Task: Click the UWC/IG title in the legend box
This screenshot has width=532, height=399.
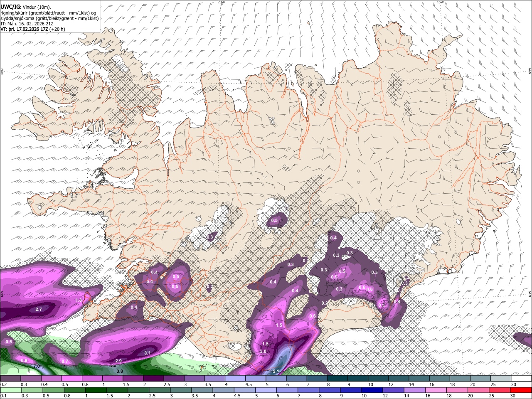Action: (10, 6)
